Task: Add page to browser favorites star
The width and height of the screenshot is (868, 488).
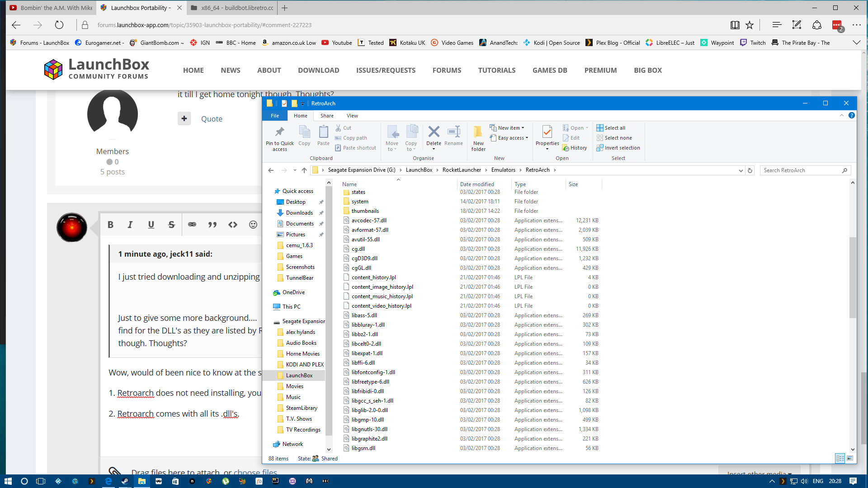Action: point(750,25)
